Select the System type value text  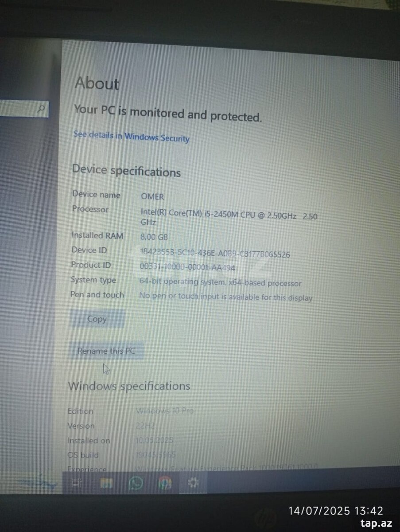(220, 282)
